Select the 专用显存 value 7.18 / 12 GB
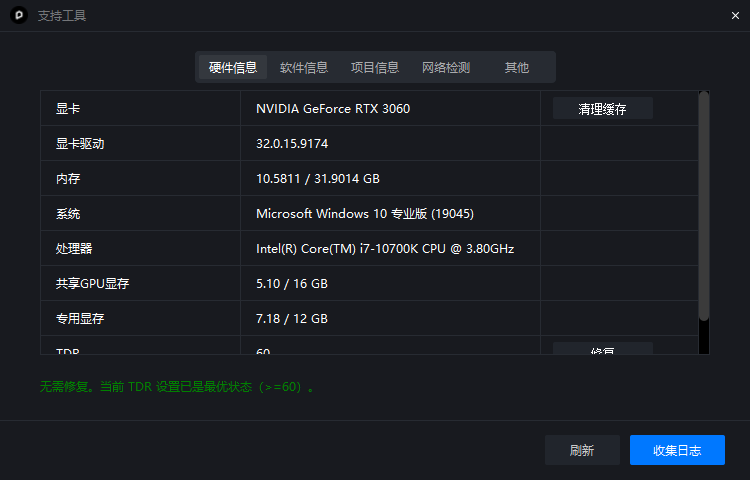This screenshot has height=480, width=750. [x=292, y=319]
